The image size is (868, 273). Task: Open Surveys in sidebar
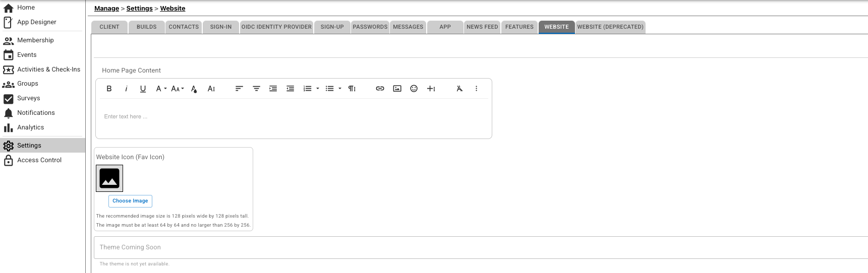(42, 98)
